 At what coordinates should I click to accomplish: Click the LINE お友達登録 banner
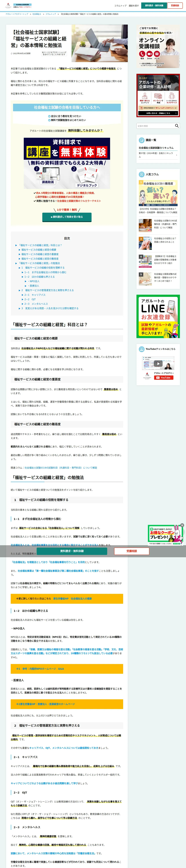pos(158,316)
